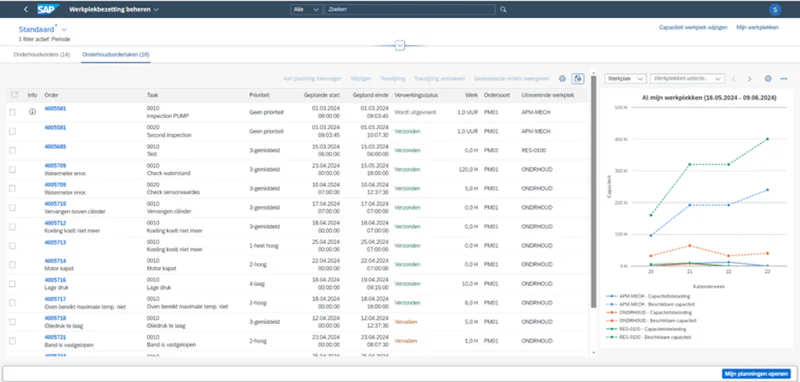Image resolution: width=800 pixels, height=382 pixels.
Task: Click Uitvoerende werkplek column header
Action: (x=547, y=95)
